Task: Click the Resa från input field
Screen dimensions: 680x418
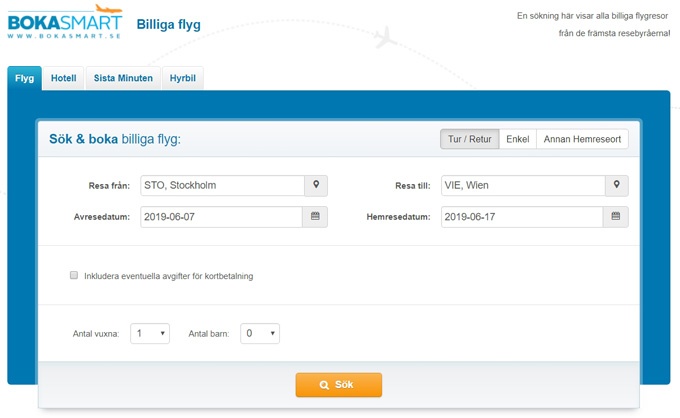Action: tap(221, 185)
